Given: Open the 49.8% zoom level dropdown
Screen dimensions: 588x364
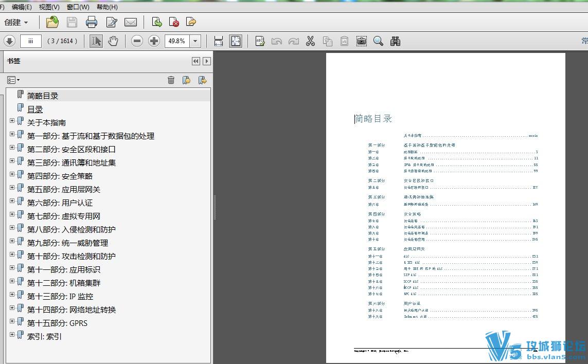Looking at the screenshot, I should pyautogui.click(x=194, y=41).
